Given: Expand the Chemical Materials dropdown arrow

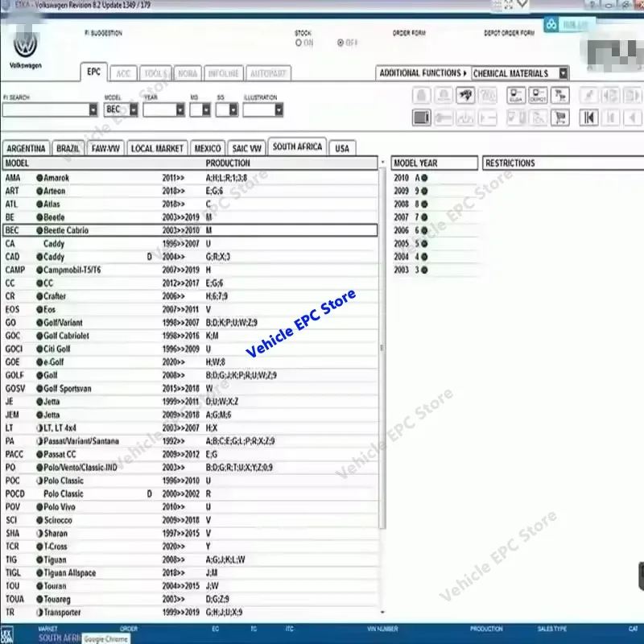Looking at the screenshot, I should pos(563,73).
